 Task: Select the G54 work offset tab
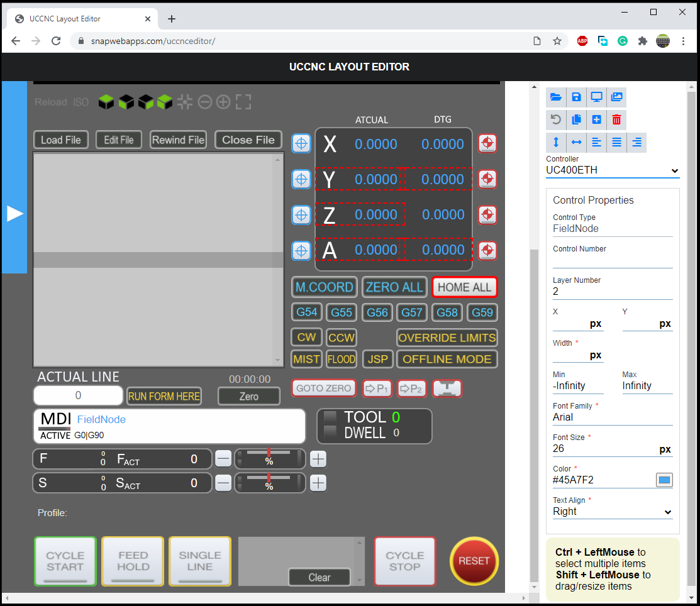pos(307,312)
